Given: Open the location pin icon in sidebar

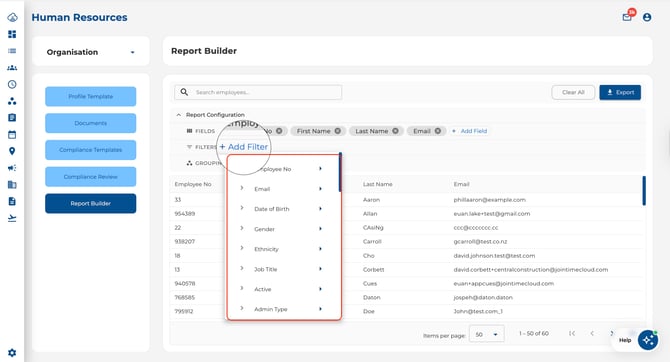Looking at the screenshot, I should coord(12,151).
